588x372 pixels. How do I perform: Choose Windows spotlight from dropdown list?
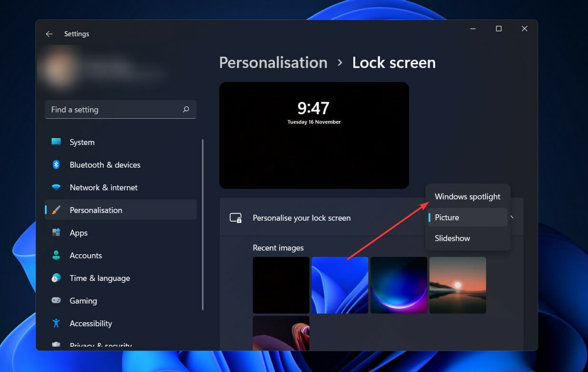[467, 196]
